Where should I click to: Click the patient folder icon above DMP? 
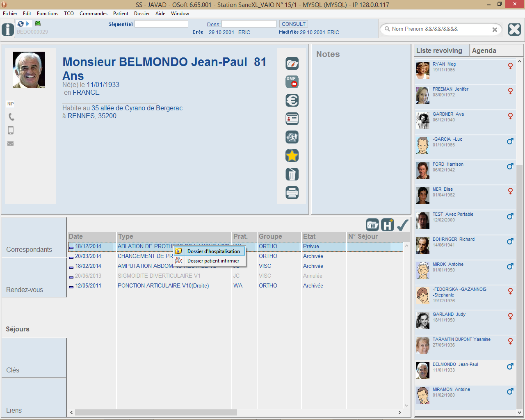point(292,64)
